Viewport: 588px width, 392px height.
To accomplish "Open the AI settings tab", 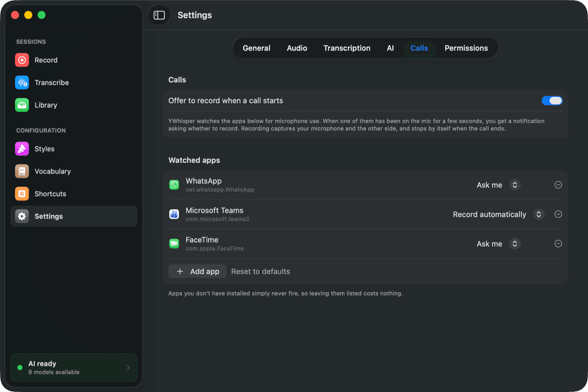I will pyautogui.click(x=390, y=48).
